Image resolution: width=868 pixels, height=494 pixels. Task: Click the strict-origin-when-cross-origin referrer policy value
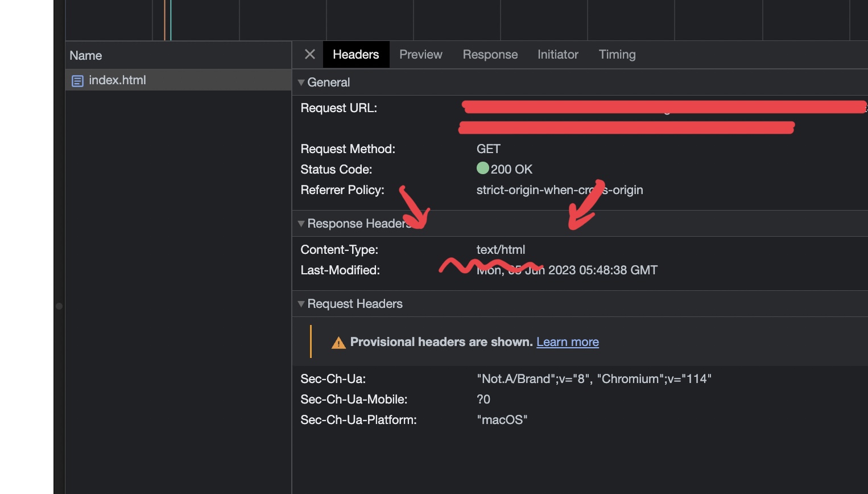(559, 190)
